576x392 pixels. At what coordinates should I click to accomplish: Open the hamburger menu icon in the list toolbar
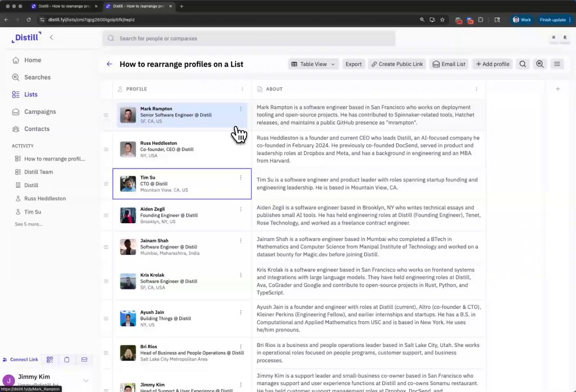coord(557,64)
